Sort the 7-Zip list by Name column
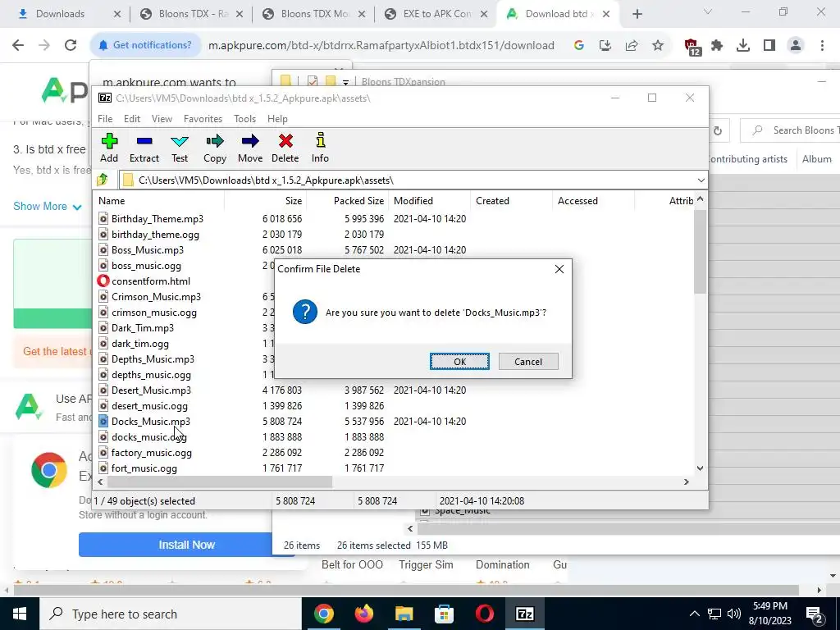The height and width of the screenshot is (630, 840). 160,201
